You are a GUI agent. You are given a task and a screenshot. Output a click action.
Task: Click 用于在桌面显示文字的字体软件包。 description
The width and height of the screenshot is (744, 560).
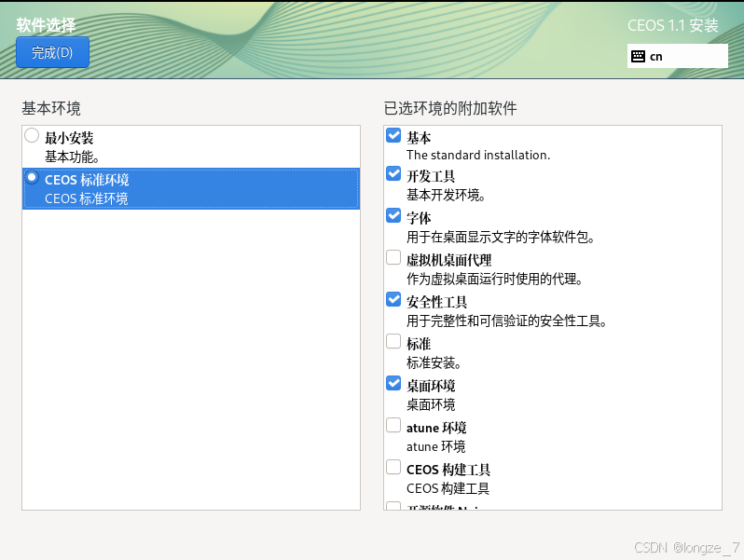501,237
